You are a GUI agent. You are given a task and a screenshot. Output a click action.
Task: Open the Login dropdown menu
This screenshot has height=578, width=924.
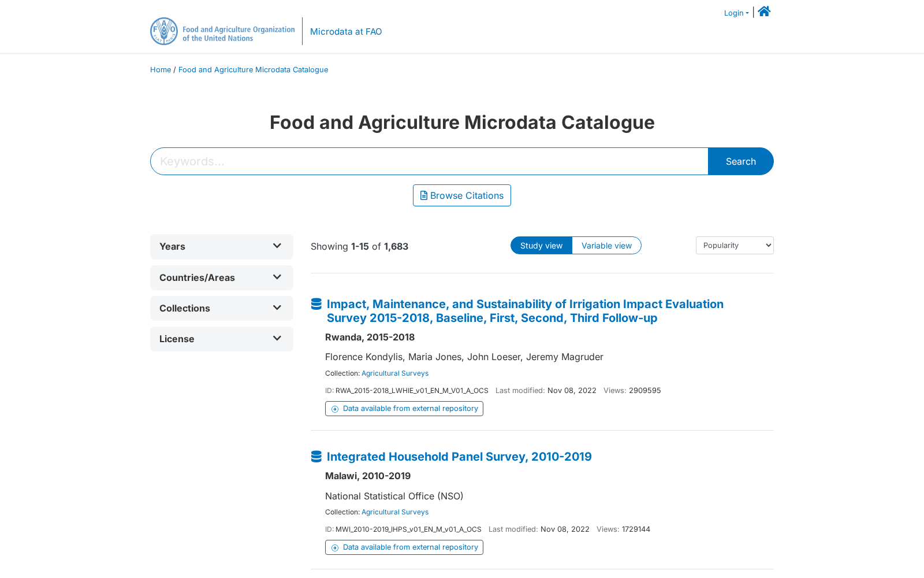[736, 13]
